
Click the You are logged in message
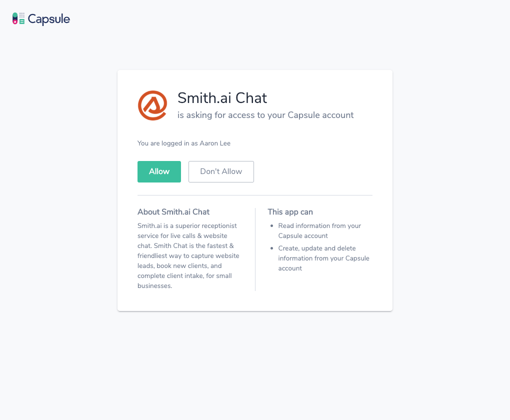pos(183,143)
